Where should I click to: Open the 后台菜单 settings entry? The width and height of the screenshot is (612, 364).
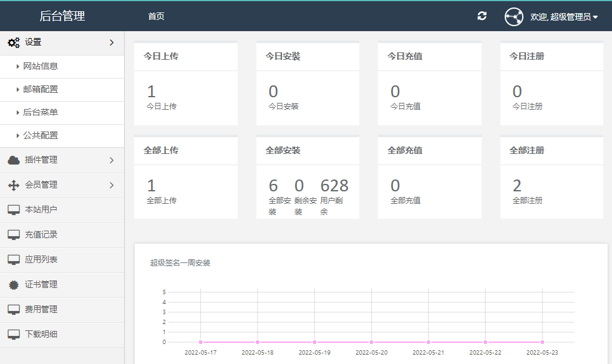coord(41,112)
